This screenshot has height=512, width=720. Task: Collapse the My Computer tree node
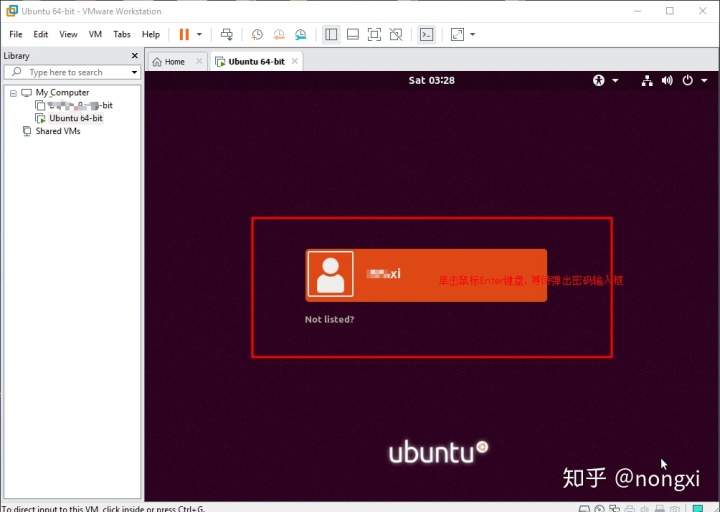point(13,93)
